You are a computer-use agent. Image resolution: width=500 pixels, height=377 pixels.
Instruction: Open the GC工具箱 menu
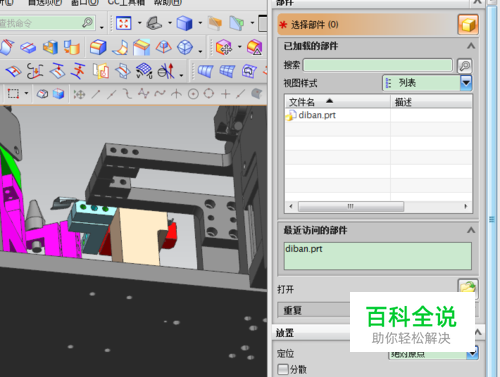click(x=126, y=2)
